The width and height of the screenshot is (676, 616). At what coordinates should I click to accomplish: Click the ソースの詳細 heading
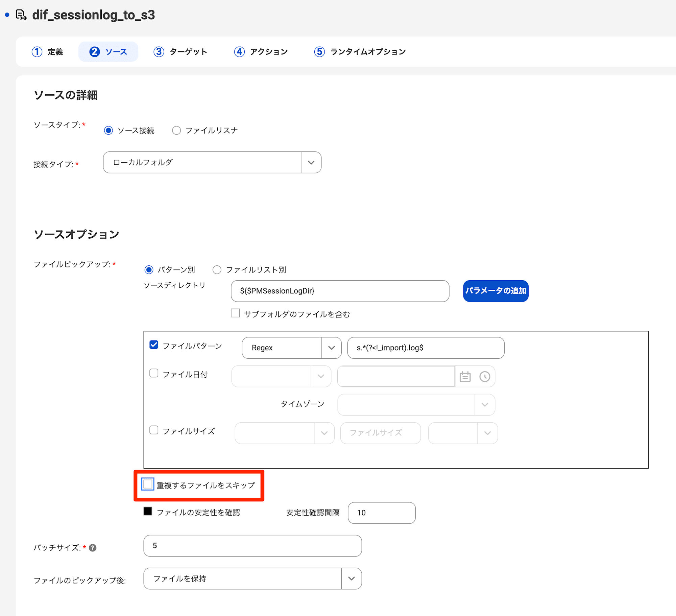pos(66,95)
